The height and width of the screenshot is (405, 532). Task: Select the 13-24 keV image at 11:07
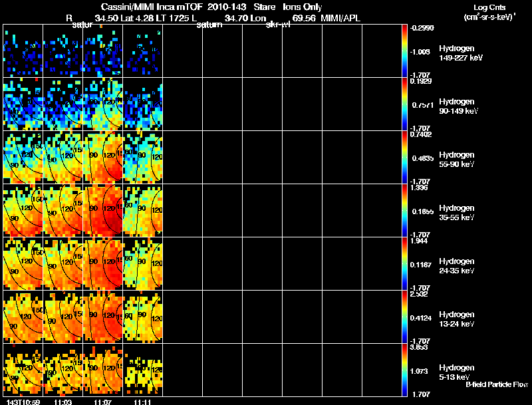[x=103, y=317]
